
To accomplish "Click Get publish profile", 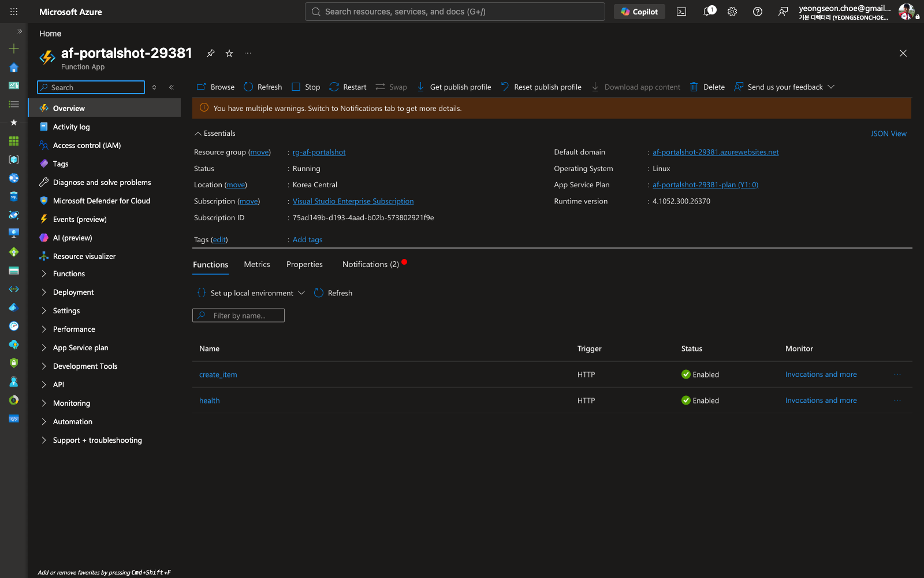I will point(454,87).
